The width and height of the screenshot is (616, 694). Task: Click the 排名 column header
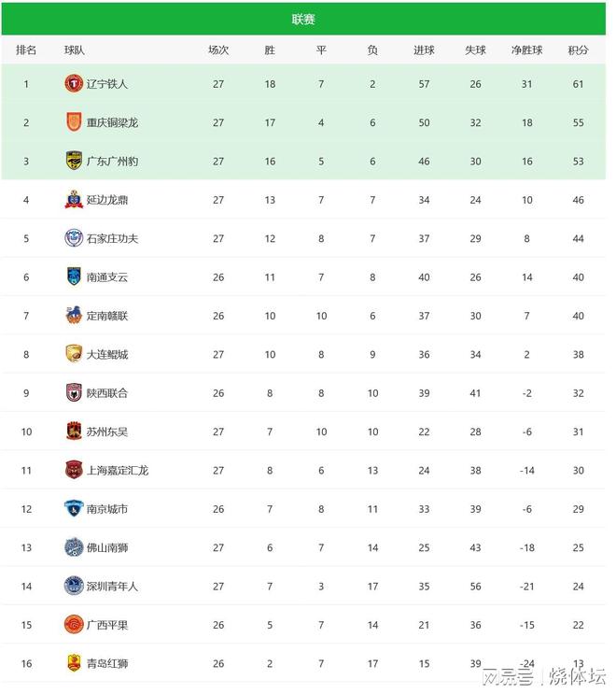point(26,50)
